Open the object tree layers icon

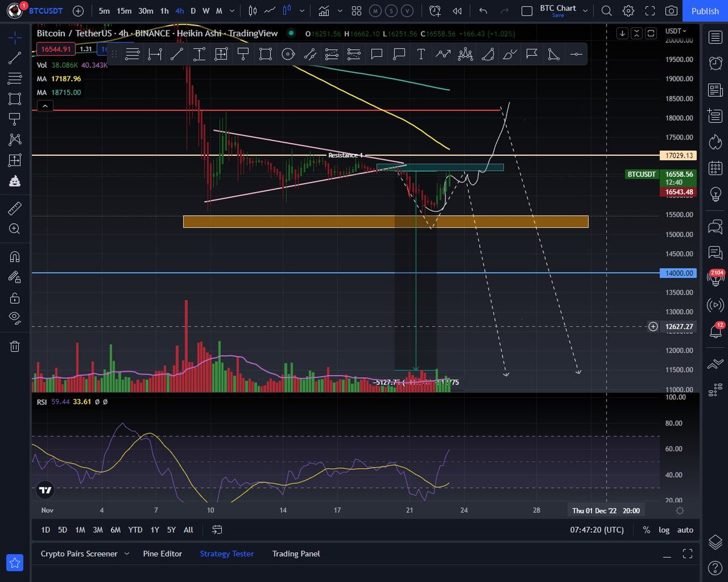click(715, 541)
